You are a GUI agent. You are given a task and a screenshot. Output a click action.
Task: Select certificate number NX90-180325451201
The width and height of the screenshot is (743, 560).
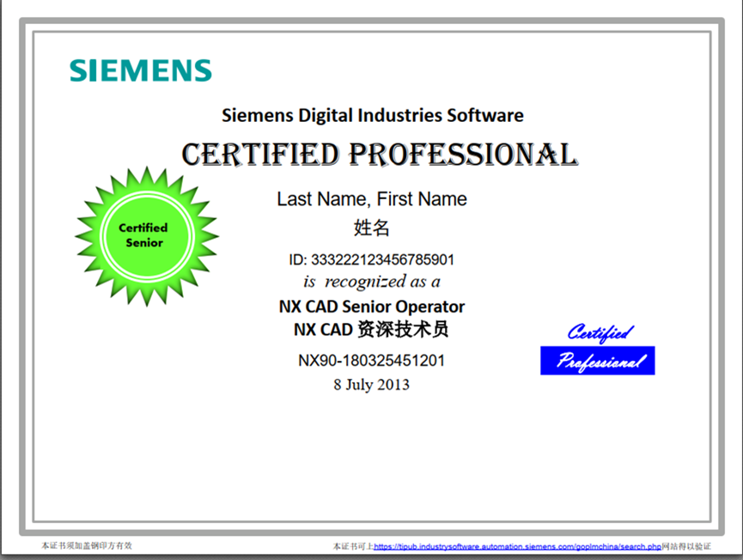pos(371,361)
